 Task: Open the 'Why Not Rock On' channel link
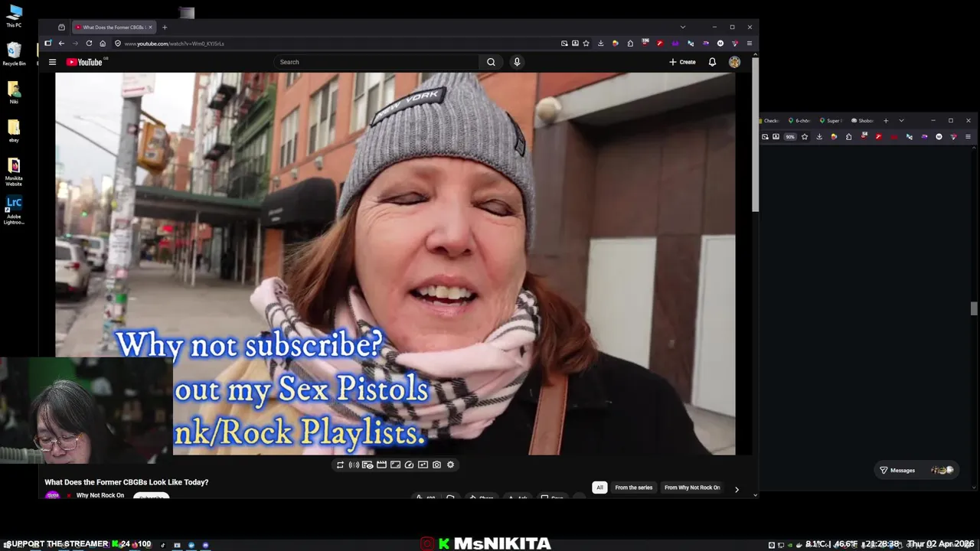100,495
